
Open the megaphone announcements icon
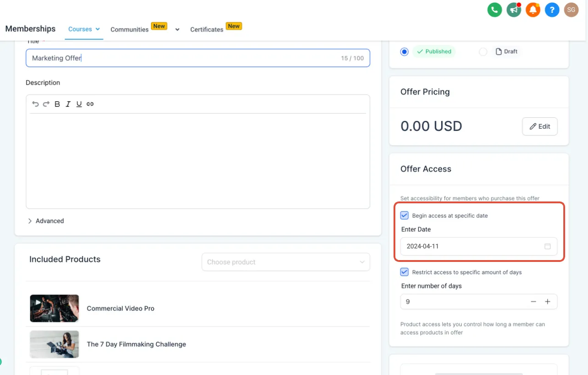(x=514, y=10)
